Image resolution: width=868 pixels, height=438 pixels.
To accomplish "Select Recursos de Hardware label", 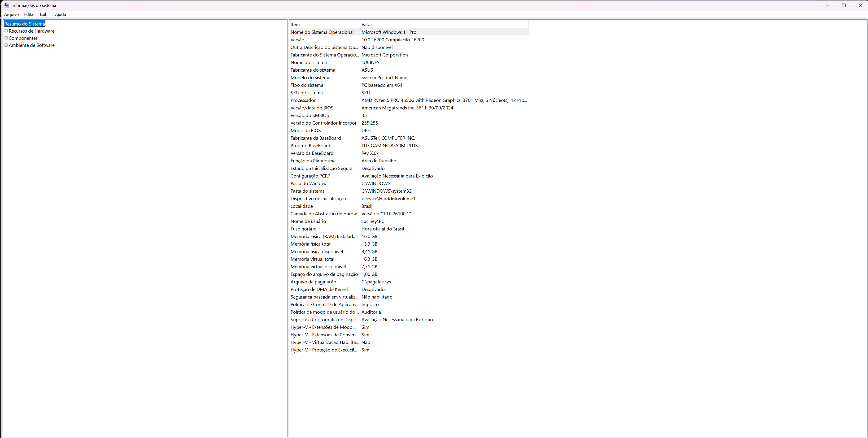I will [x=31, y=31].
